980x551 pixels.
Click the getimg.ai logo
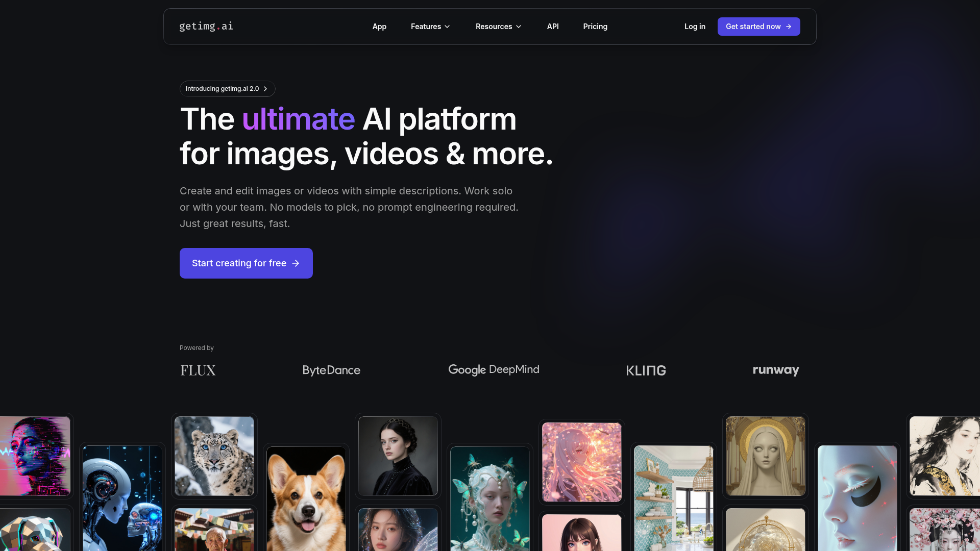[206, 27]
